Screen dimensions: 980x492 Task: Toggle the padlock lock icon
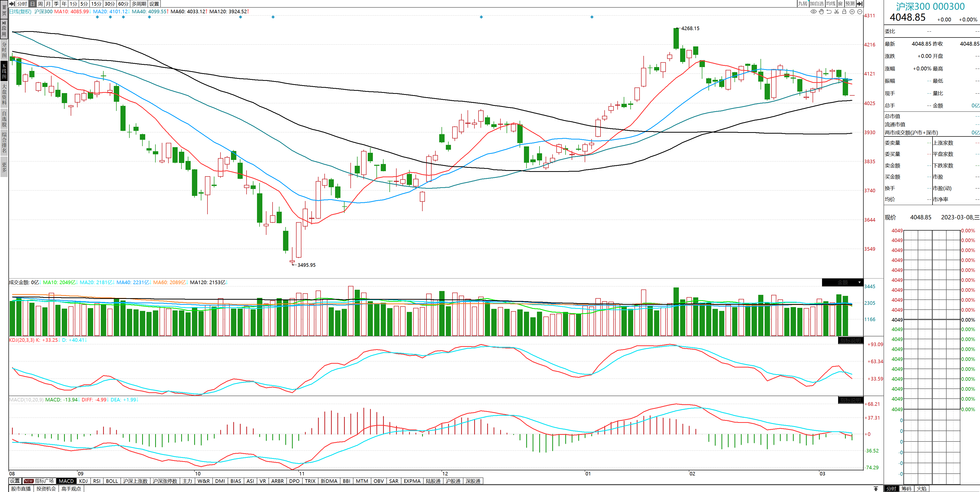pos(844,11)
